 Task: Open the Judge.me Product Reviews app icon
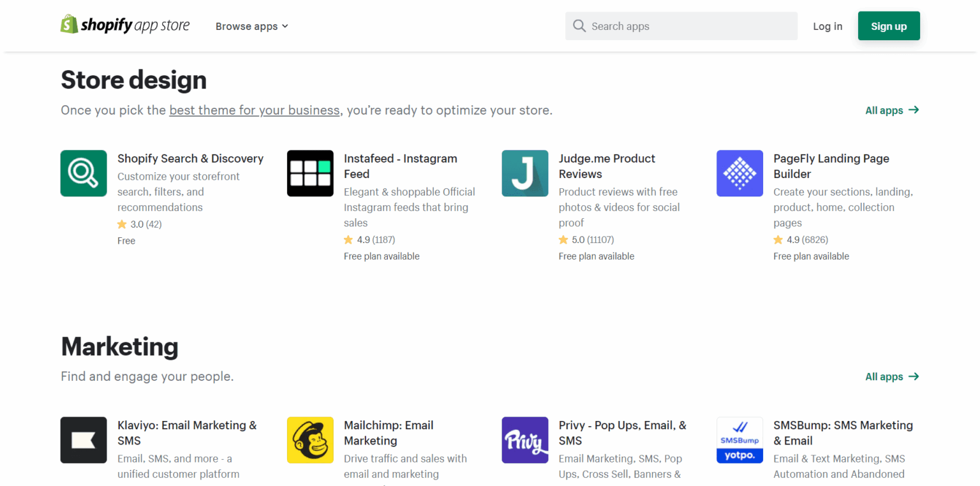(x=524, y=173)
